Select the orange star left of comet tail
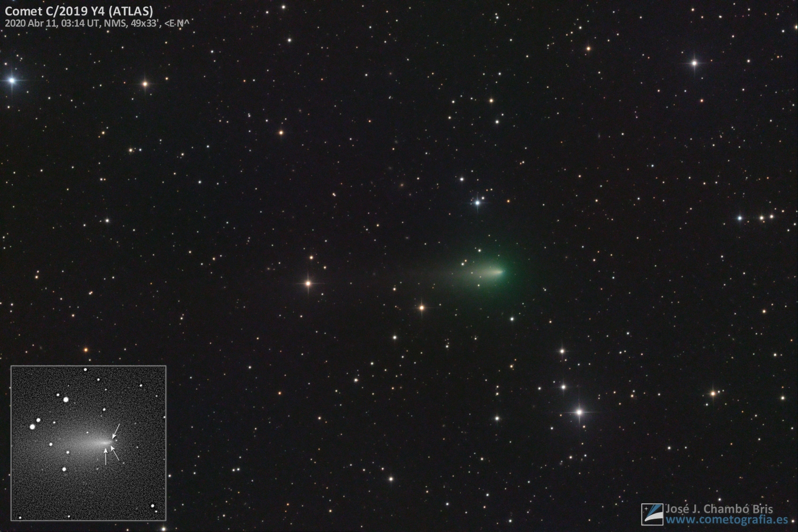 pos(307,284)
